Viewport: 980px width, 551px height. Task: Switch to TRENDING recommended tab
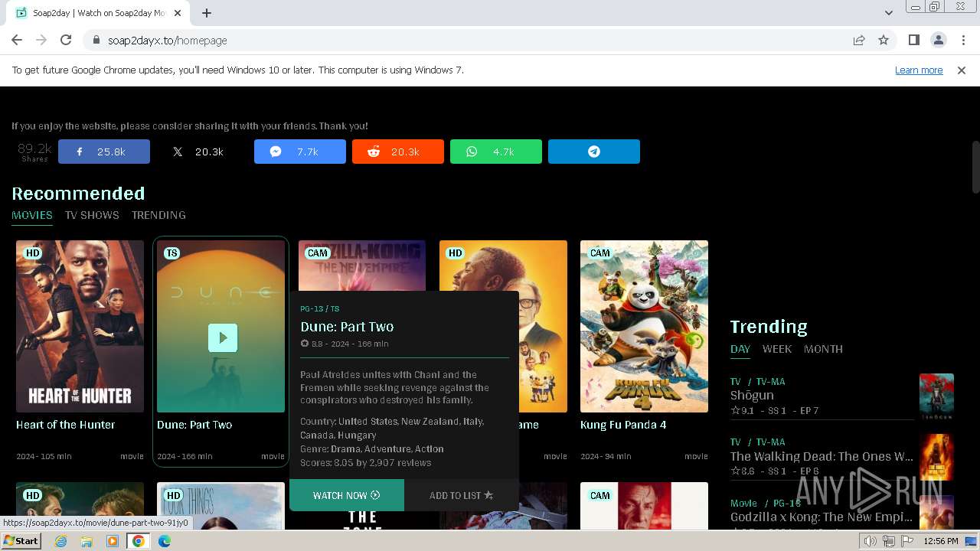[x=158, y=215]
